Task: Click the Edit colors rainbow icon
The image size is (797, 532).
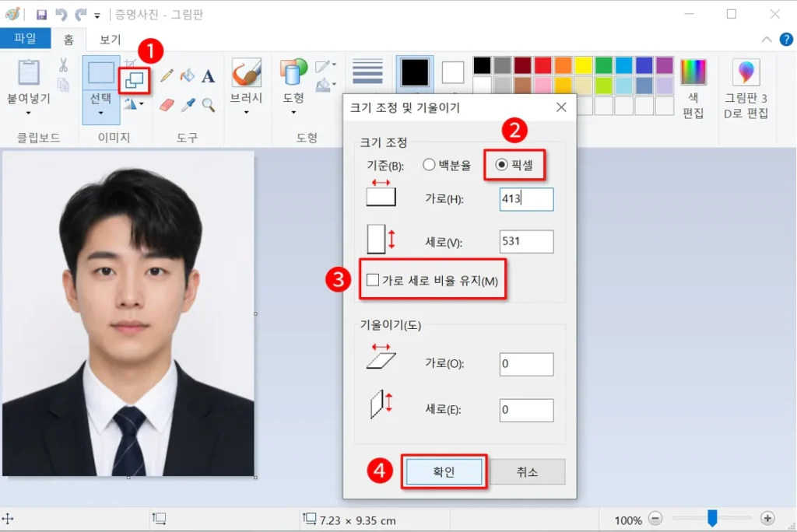Action: (693, 72)
